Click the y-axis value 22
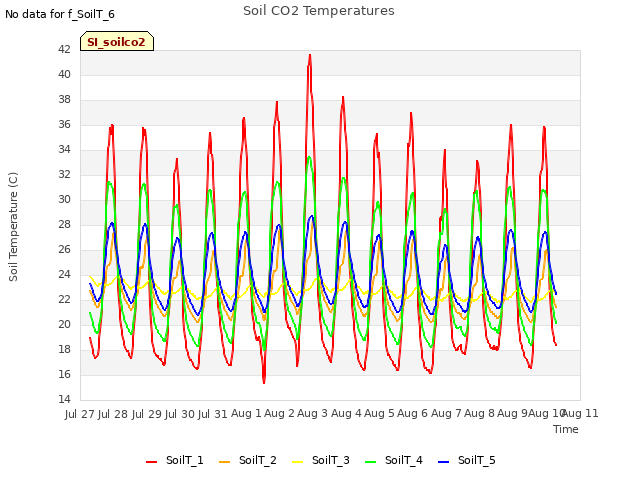The image size is (640, 480). [64, 300]
